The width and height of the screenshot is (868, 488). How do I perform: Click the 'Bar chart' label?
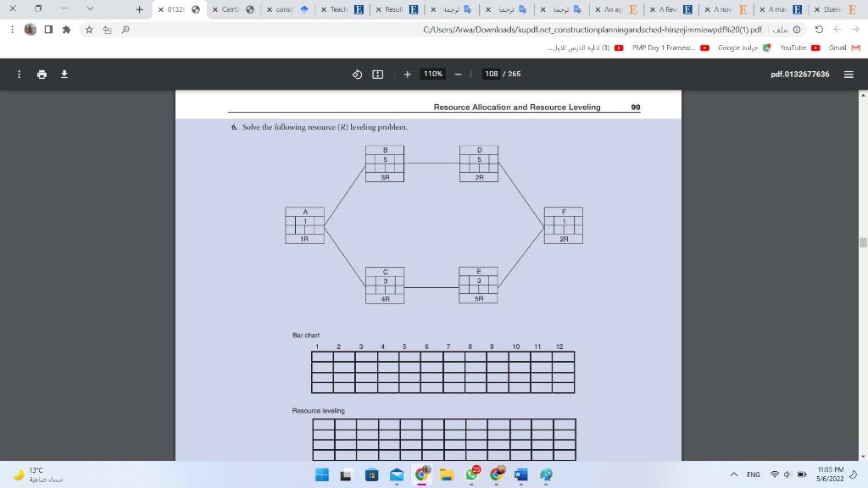306,335
